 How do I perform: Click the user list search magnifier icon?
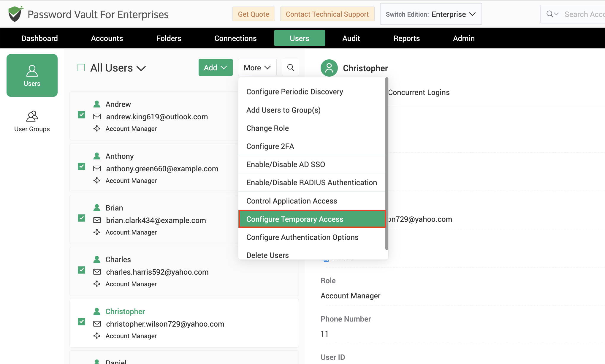point(291,67)
